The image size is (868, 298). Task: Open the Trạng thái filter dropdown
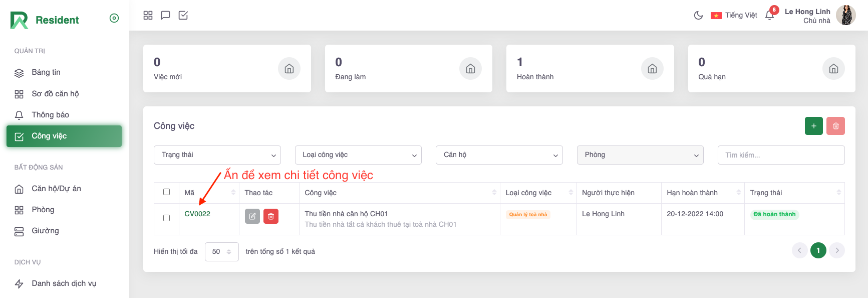click(217, 155)
